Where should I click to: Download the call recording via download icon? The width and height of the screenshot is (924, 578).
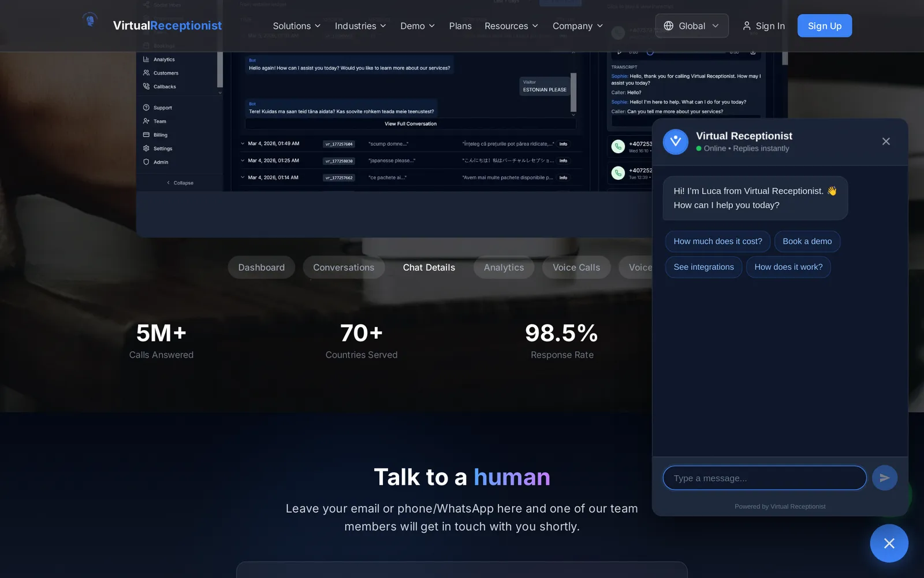pyautogui.click(x=752, y=52)
